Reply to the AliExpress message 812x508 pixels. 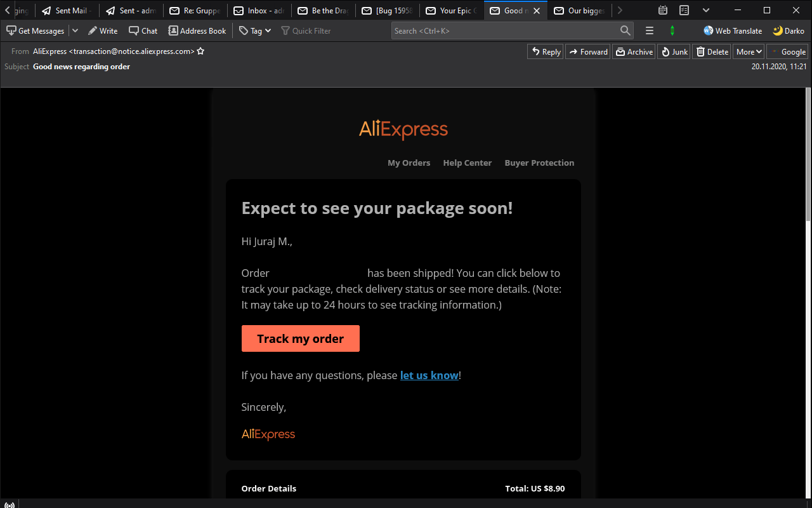click(546, 52)
